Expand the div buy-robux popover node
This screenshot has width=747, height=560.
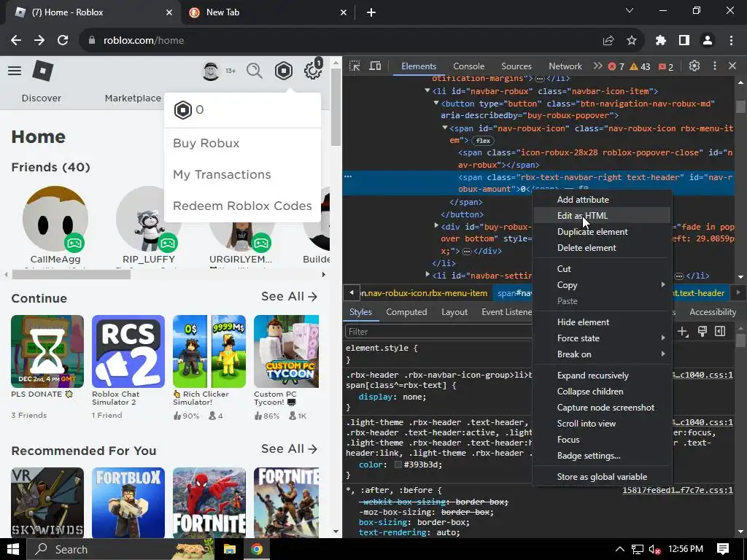436,226
